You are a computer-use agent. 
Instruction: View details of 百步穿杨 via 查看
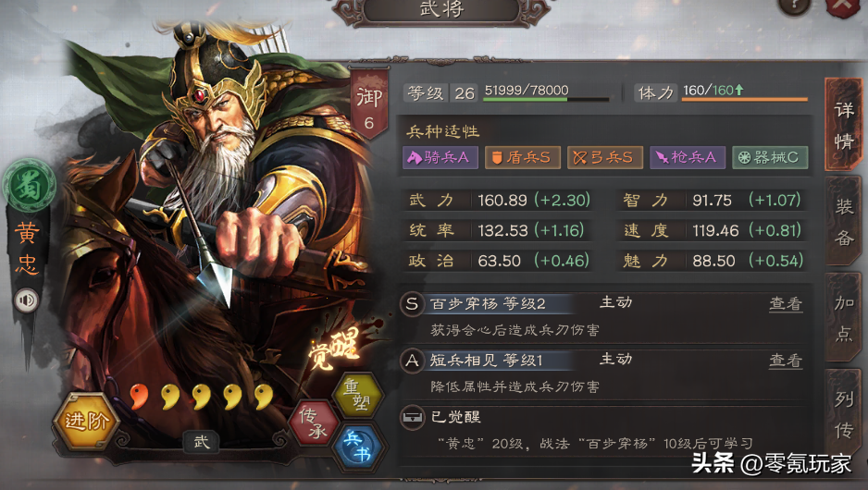click(786, 303)
